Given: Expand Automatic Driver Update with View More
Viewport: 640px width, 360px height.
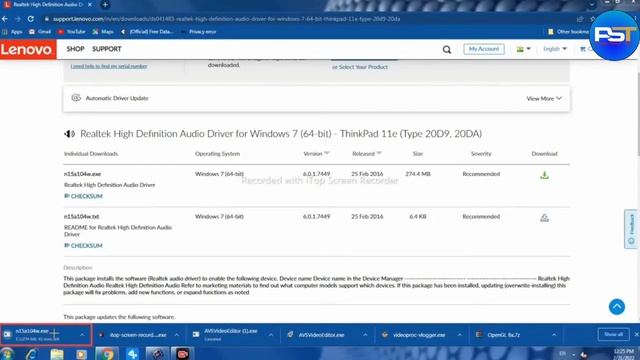Looking at the screenshot, I should click(x=544, y=98).
